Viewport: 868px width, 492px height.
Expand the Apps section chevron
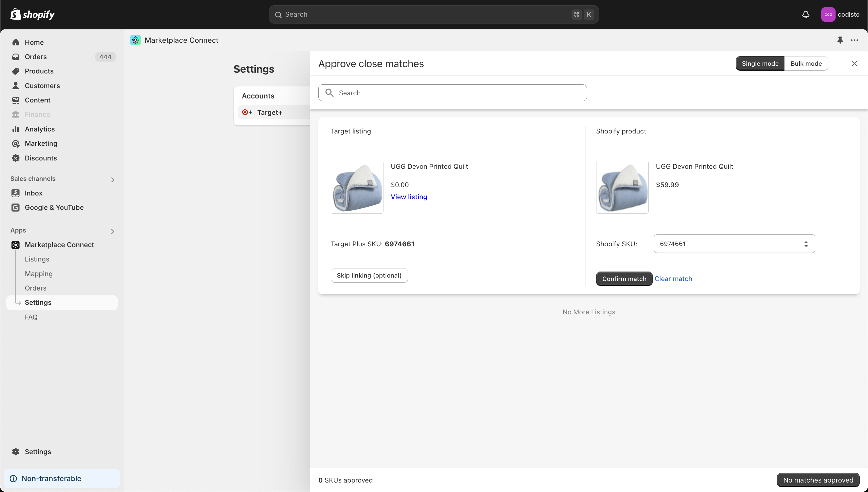point(113,231)
